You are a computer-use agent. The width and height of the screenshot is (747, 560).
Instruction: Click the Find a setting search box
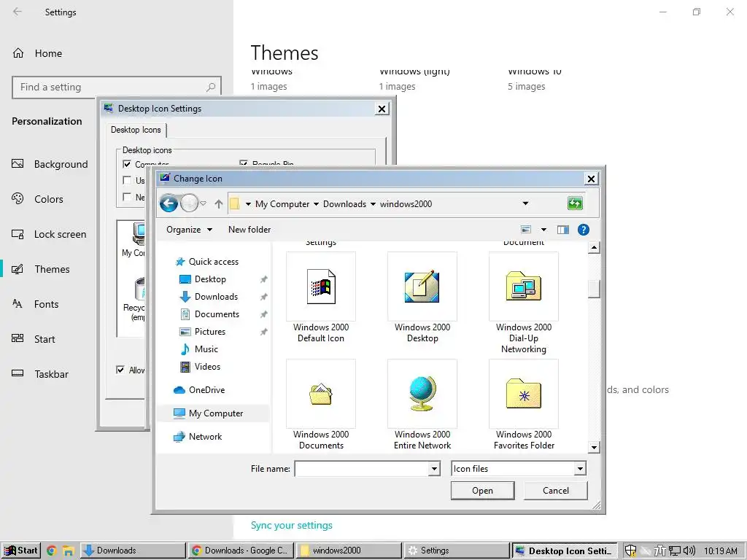(117, 87)
